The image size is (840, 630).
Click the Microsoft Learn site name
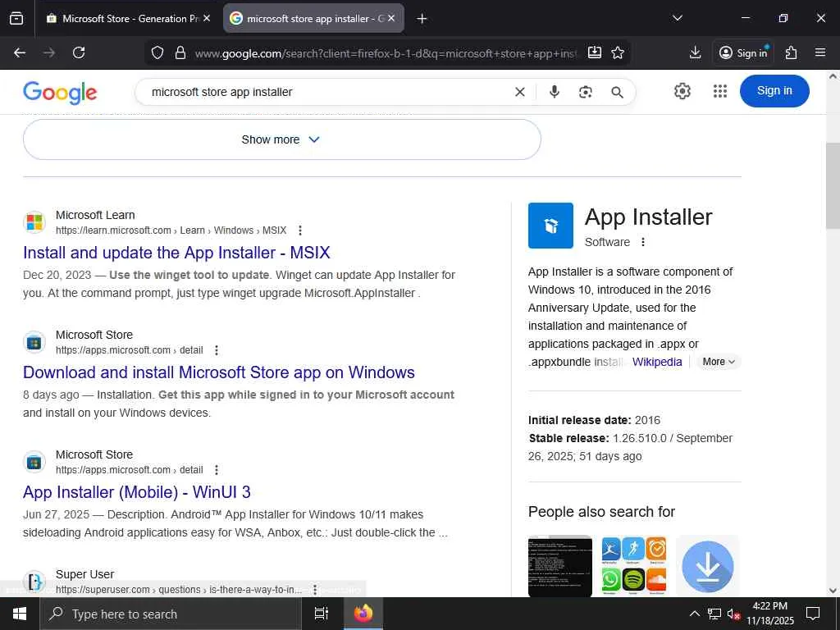(x=95, y=215)
